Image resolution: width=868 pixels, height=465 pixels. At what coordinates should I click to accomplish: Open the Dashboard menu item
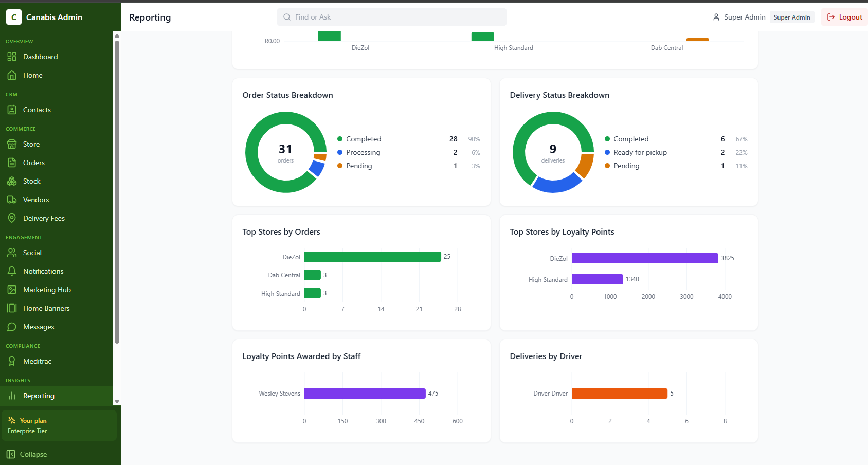[x=40, y=57]
